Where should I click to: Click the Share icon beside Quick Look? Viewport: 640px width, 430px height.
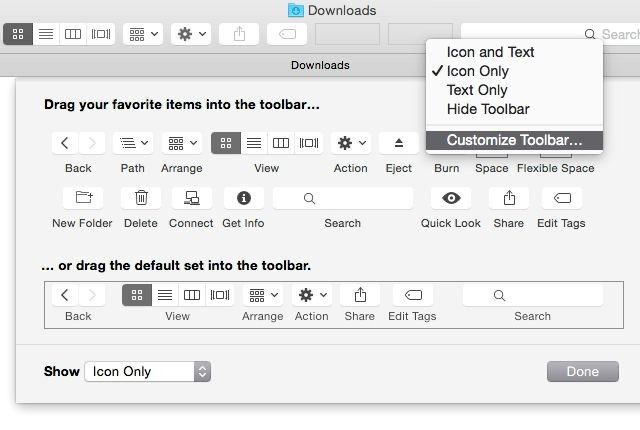click(x=509, y=198)
